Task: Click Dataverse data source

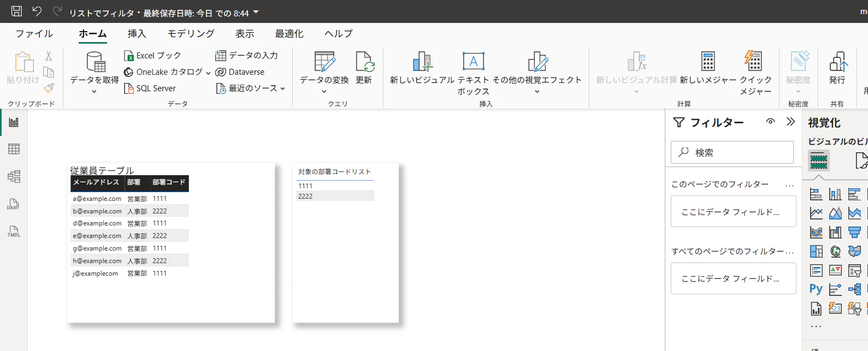Action: (x=240, y=72)
